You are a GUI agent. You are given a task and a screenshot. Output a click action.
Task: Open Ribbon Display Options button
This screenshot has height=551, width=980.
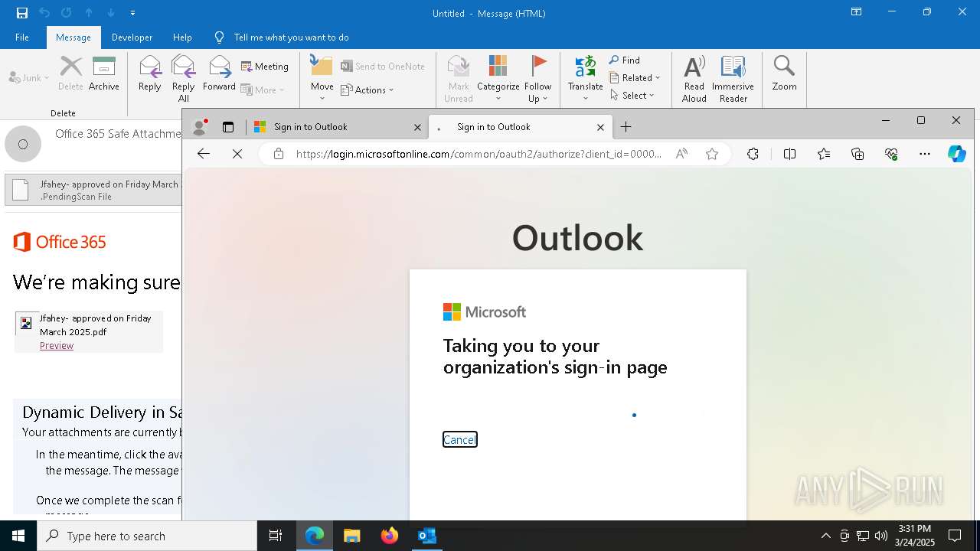856,12
